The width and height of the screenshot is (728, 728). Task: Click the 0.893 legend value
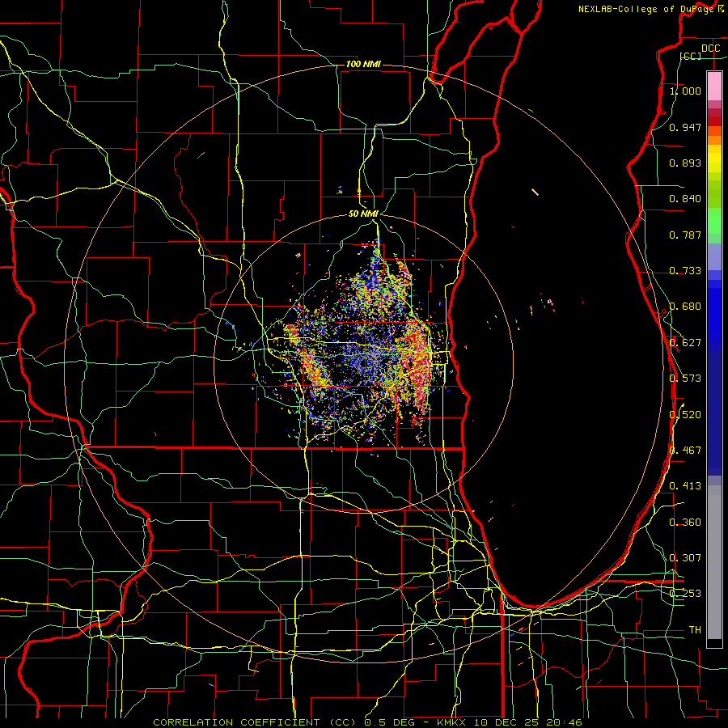coord(685,163)
